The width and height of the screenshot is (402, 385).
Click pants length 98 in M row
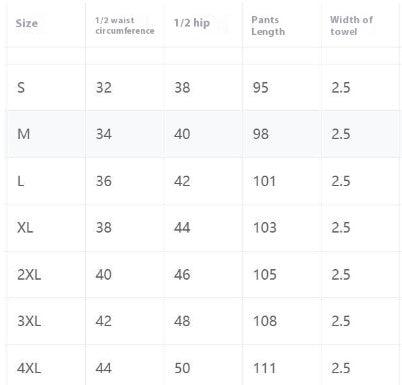click(261, 134)
